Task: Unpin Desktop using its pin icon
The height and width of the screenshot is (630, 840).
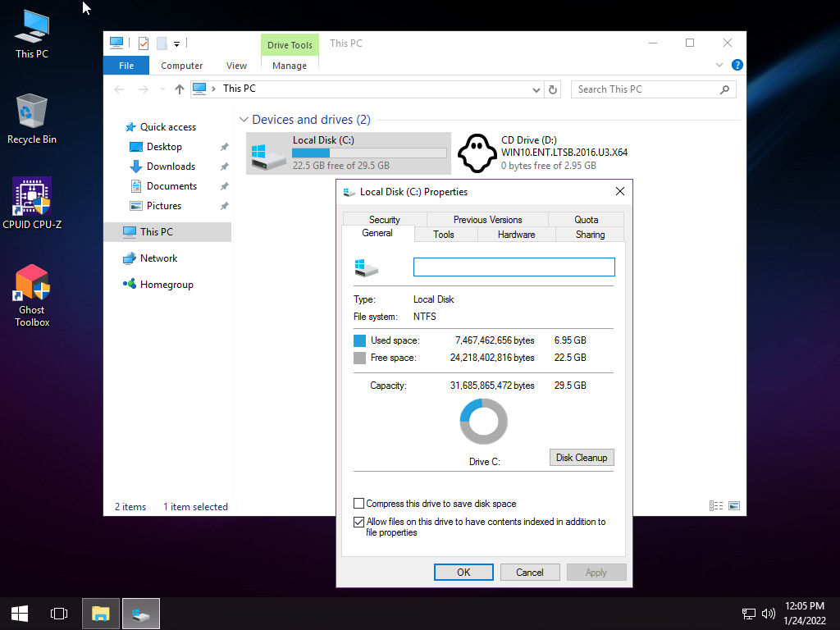Action: pyautogui.click(x=225, y=147)
